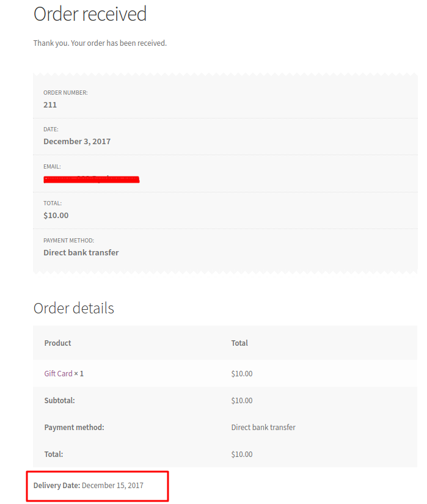Viewport: 427px width, 504px height.
Task: Click the Subtotal label
Action: click(59, 401)
